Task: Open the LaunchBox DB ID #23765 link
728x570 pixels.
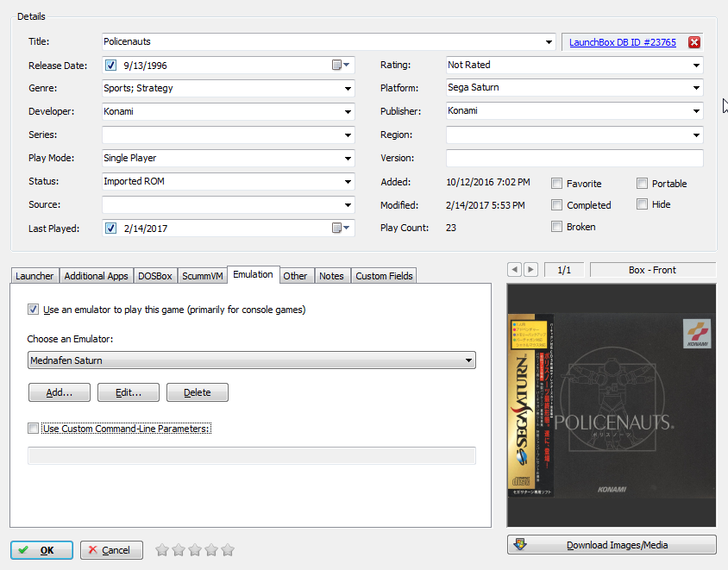Action: click(x=623, y=42)
